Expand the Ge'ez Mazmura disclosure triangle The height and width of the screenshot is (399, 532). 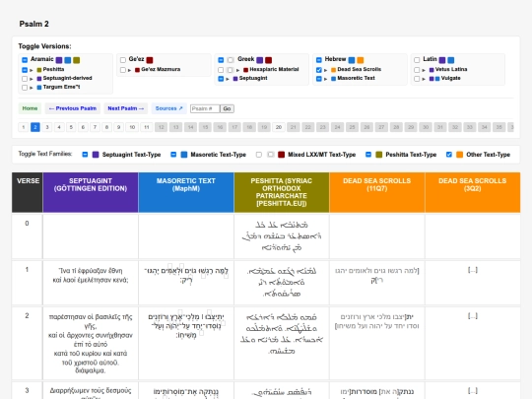coord(129,70)
